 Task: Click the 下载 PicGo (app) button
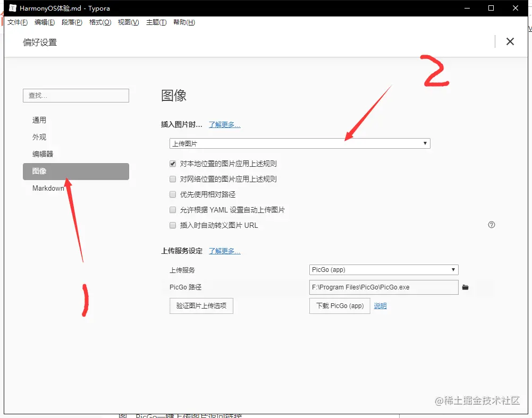click(340, 306)
